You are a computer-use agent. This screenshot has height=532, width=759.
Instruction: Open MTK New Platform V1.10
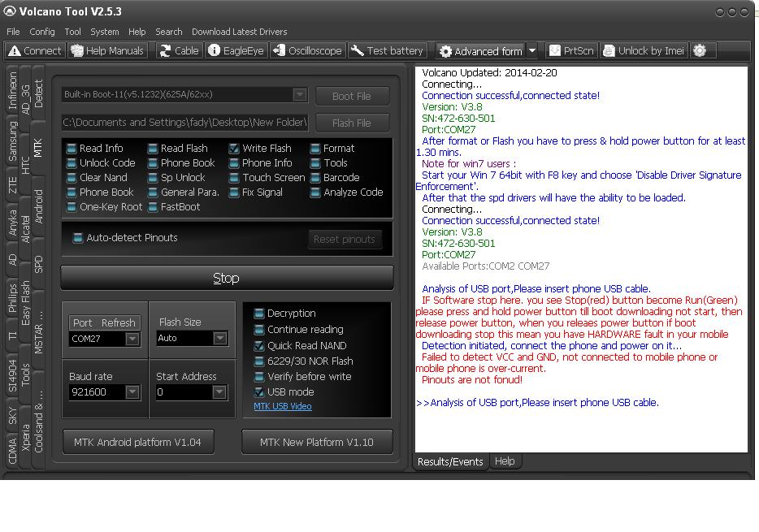(x=317, y=442)
